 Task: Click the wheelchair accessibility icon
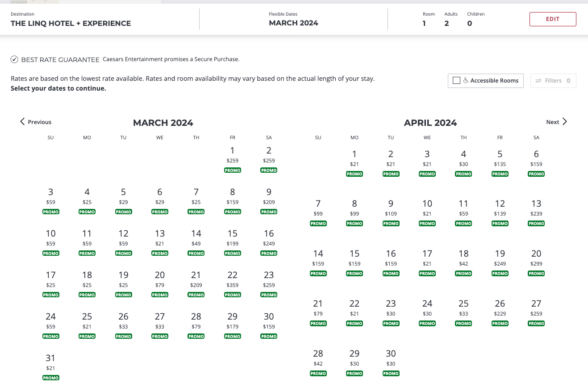pos(466,81)
